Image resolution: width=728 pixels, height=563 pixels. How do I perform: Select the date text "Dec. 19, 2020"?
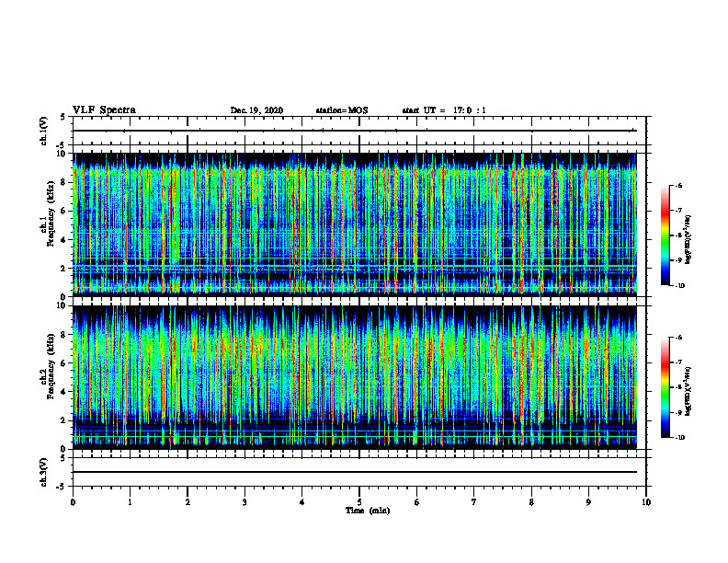[256, 110]
